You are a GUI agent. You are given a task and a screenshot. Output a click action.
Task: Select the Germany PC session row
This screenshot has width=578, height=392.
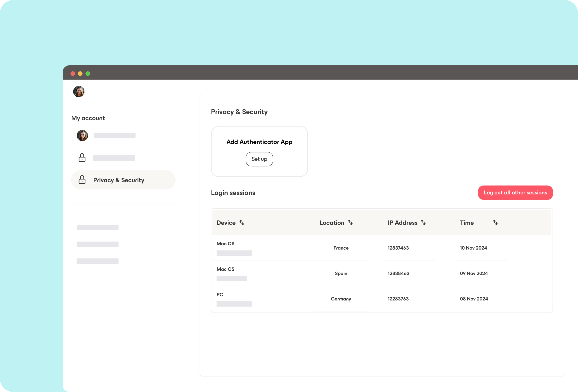point(341,298)
